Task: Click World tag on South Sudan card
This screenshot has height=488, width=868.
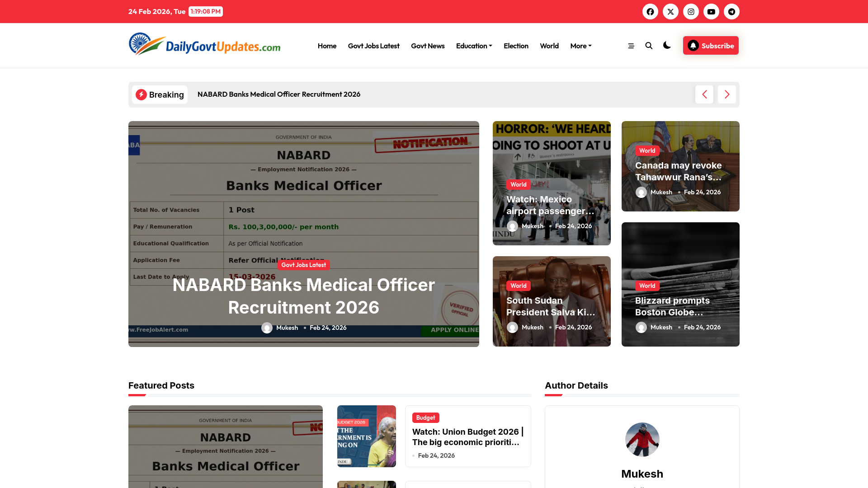Action: tap(519, 286)
